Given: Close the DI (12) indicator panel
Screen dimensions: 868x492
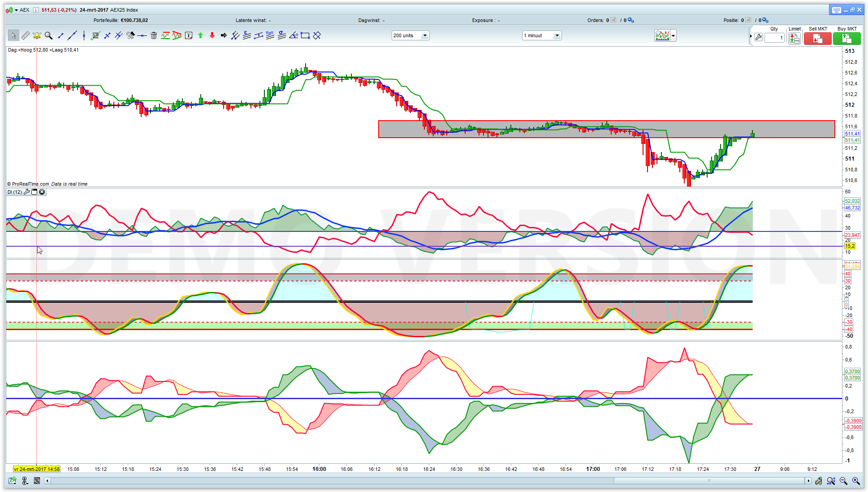Looking at the screenshot, I should (x=42, y=192).
